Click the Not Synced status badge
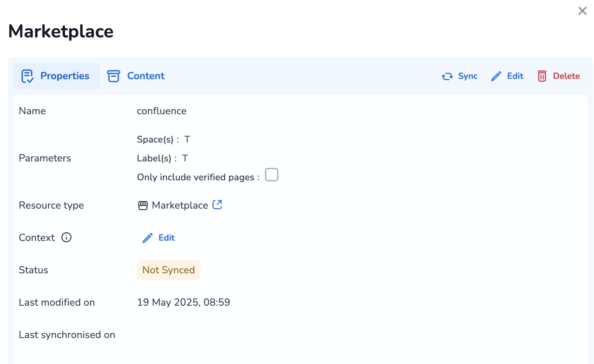The image size is (594, 364). 169,270
